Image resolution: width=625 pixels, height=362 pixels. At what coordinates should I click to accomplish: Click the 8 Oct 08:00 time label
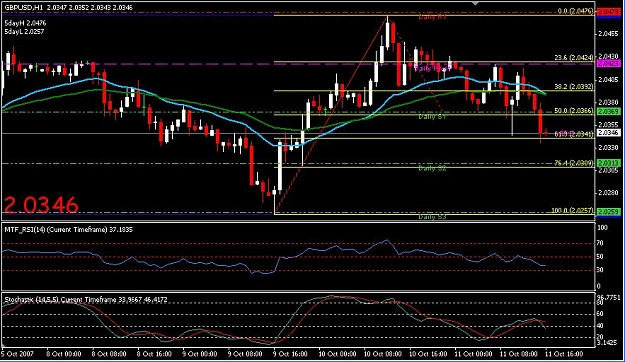pyautogui.click(x=109, y=354)
